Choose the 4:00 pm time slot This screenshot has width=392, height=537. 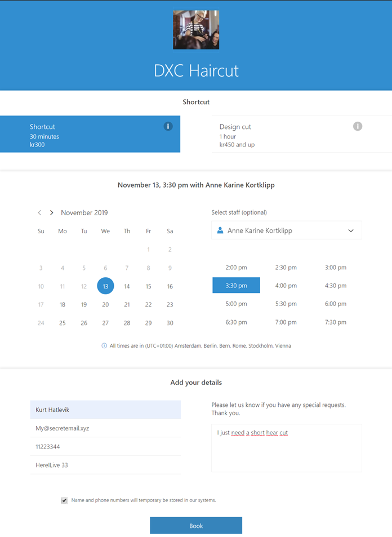[286, 286]
